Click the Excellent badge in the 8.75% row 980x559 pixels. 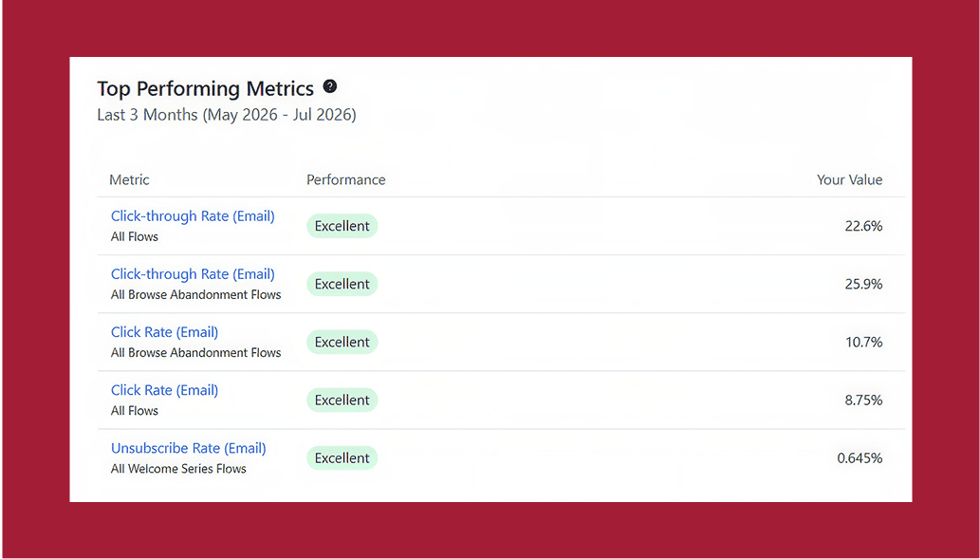pyautogui.click(x=342, y=401)
